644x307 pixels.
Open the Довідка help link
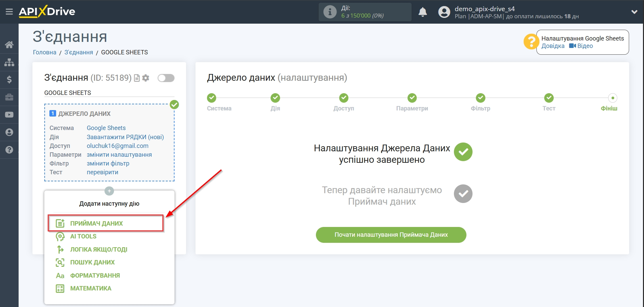tap(553, 46)
